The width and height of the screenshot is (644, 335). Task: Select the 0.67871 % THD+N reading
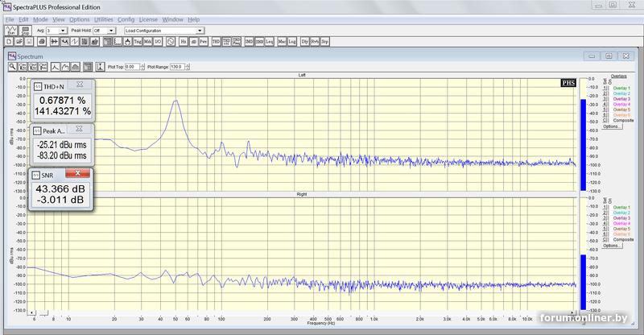[x=63, y=100]
